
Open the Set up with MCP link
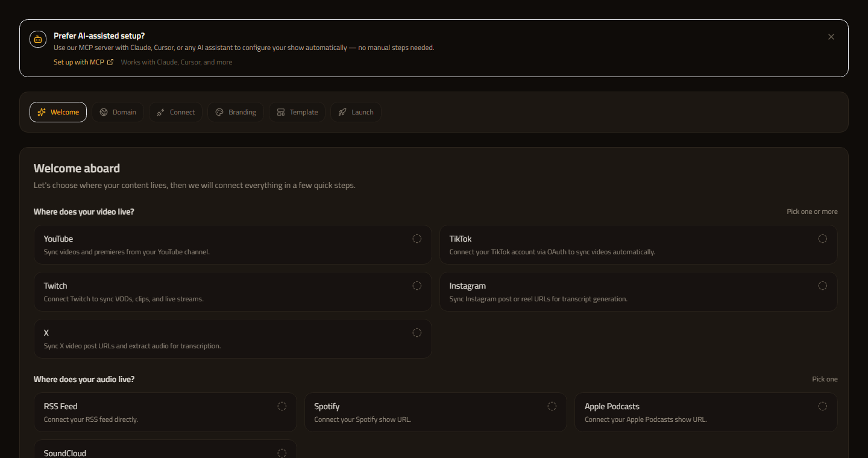(x=83, y=62)
